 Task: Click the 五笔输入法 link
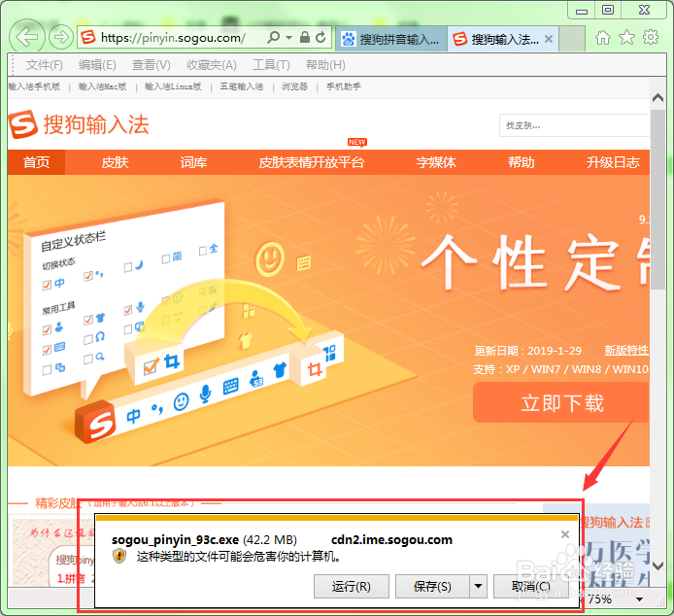pyautogui.click(x=242, y=86)
